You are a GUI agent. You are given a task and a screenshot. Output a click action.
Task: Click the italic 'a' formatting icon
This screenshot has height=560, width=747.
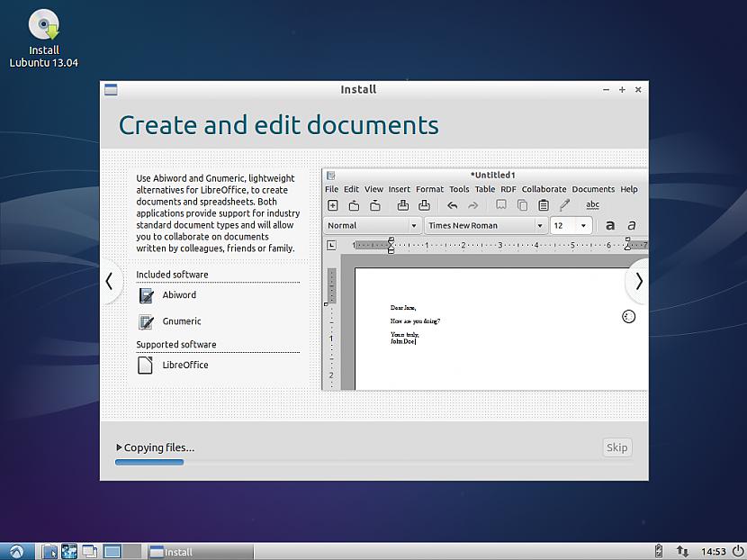(x=631, y=225)
